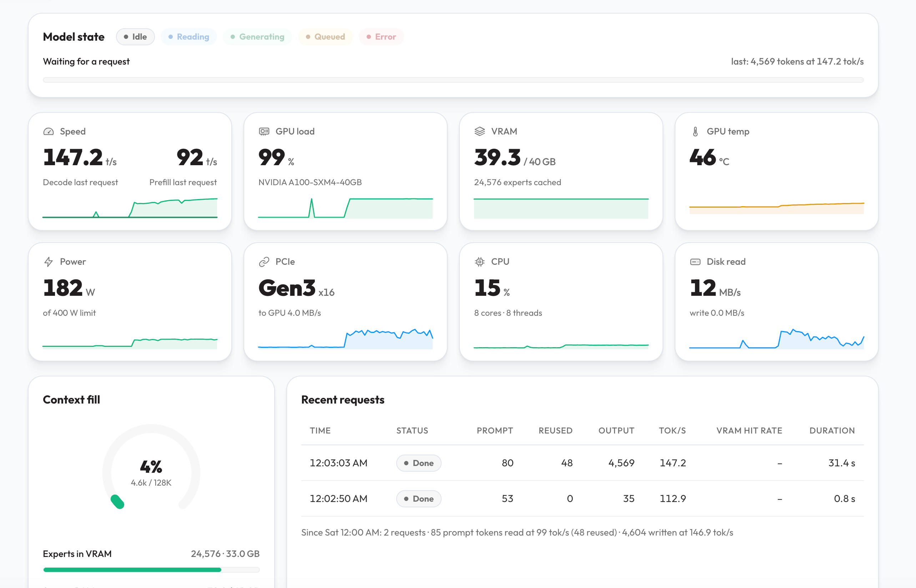Click the thermometer icon beside GPU temp
The width and height of the screenshot is (916, 588).
pos(695,131)
